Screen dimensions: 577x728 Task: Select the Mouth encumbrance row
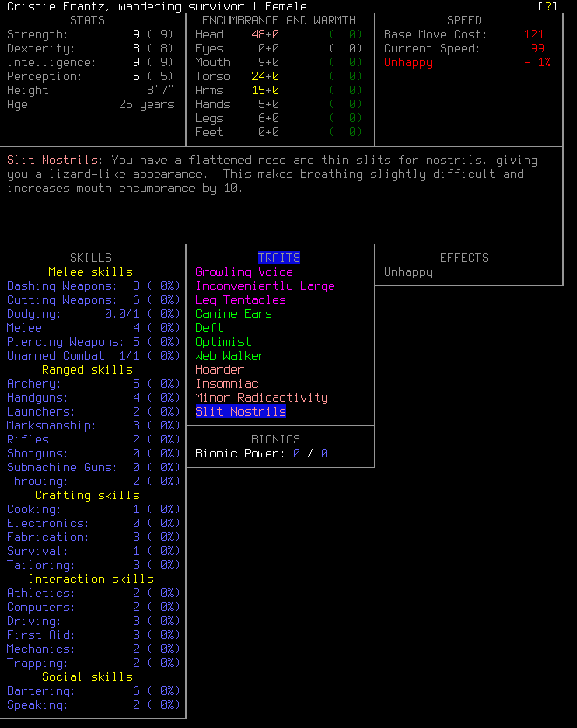pos(278,62)
